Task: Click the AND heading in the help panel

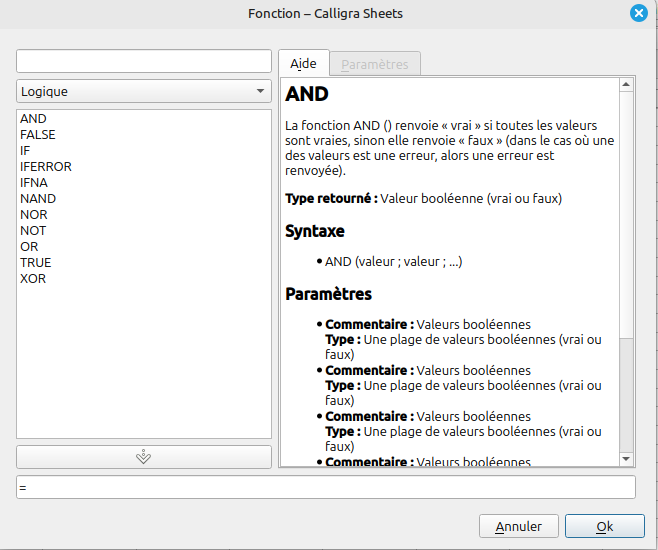Action: (x=307, y=94)
